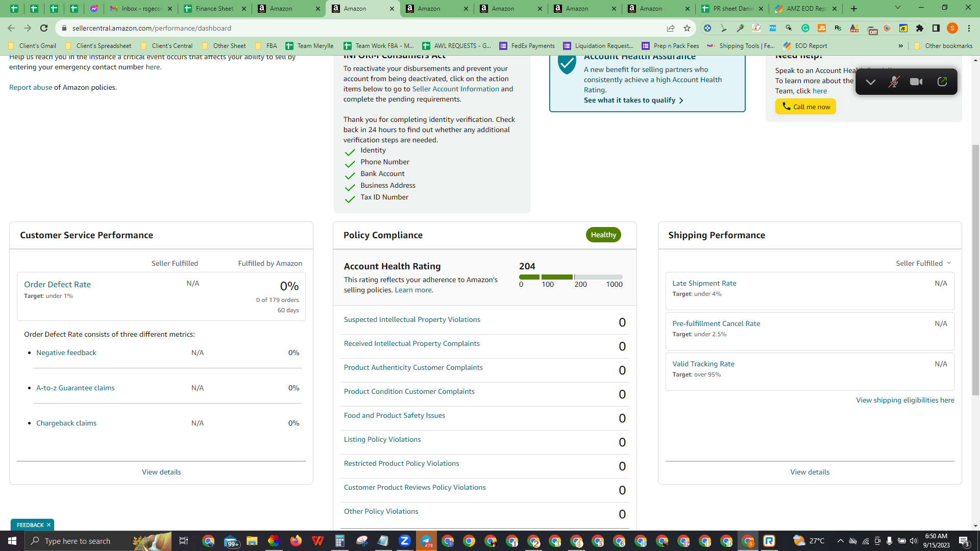Share this page via the share icon

point(671,28)
